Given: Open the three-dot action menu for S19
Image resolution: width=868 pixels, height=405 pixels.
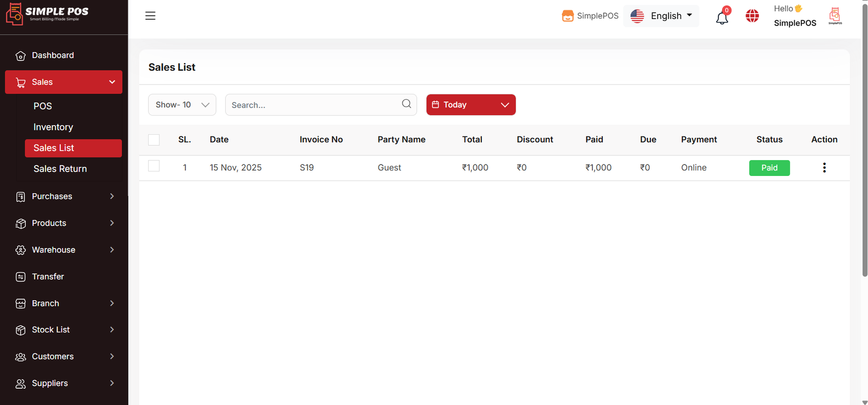Looking at the screenshot, I should (824, 168).
